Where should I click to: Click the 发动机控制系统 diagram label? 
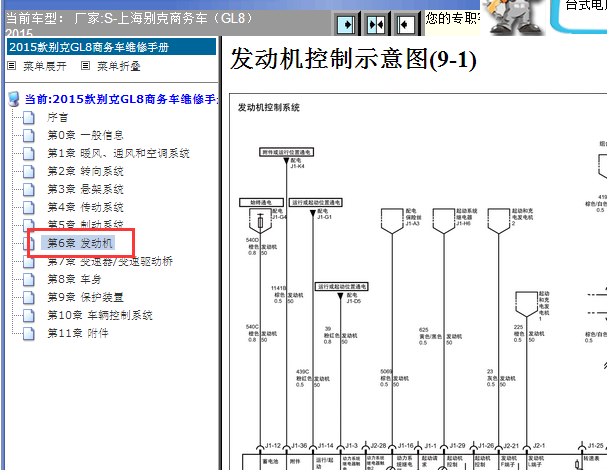269,107
